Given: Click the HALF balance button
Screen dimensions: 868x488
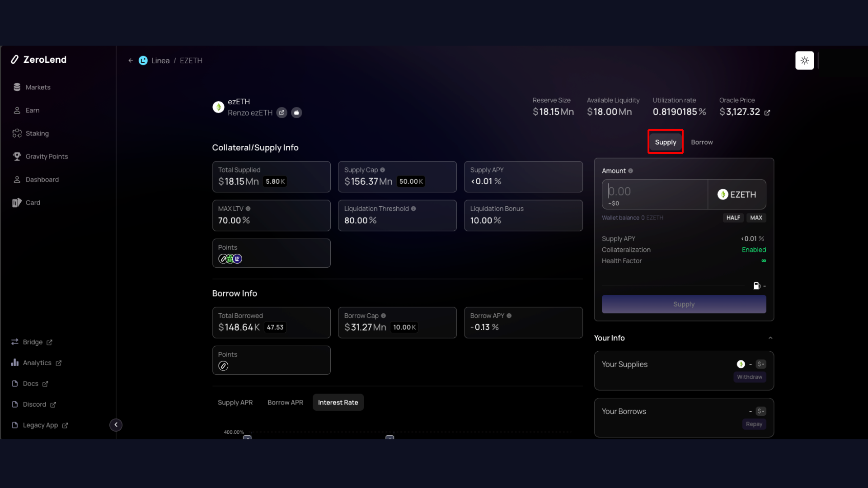Looking at the screenshot, I should [x=733, y=218].
